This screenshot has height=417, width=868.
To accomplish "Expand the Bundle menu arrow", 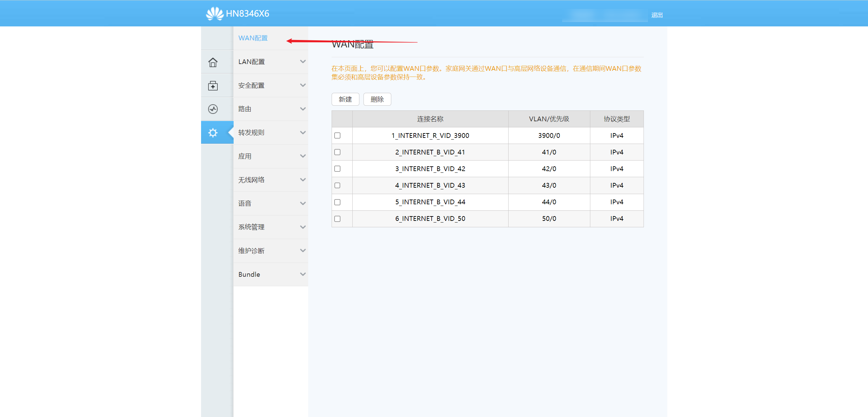I will (303, 274).
